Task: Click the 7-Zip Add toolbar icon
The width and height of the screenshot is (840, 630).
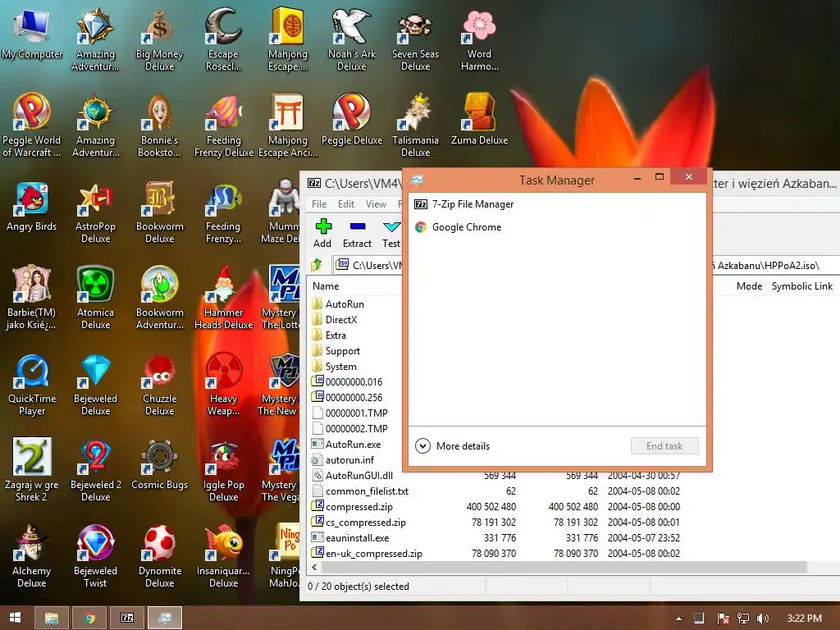Action: [x=322, y=233]
